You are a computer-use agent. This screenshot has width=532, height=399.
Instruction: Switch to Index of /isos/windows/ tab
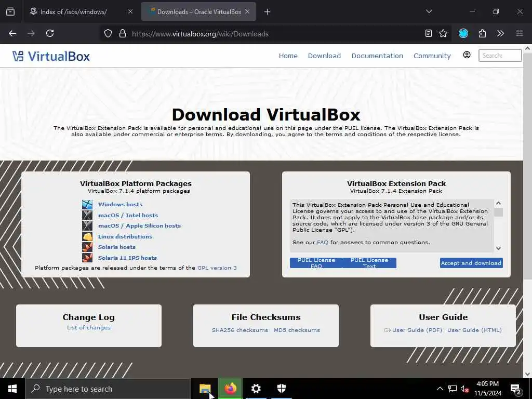tap(74, 12)
